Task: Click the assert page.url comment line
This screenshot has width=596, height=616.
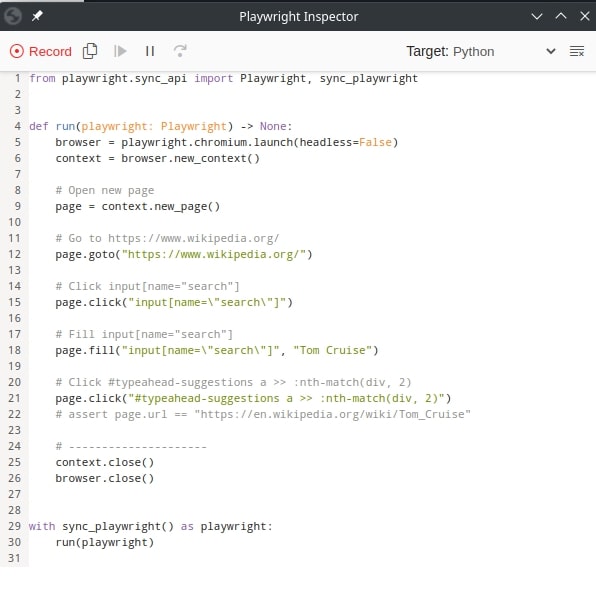Action: pos(263,414)
